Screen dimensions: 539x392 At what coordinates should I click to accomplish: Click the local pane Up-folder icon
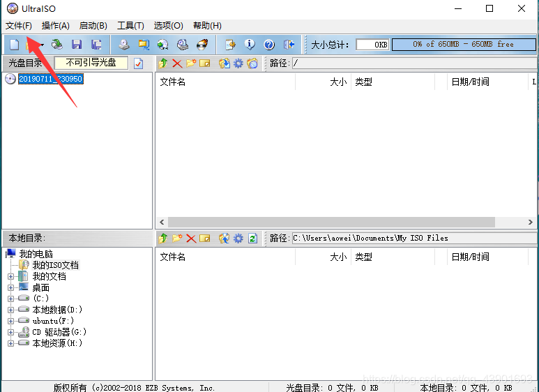[163, 238]
